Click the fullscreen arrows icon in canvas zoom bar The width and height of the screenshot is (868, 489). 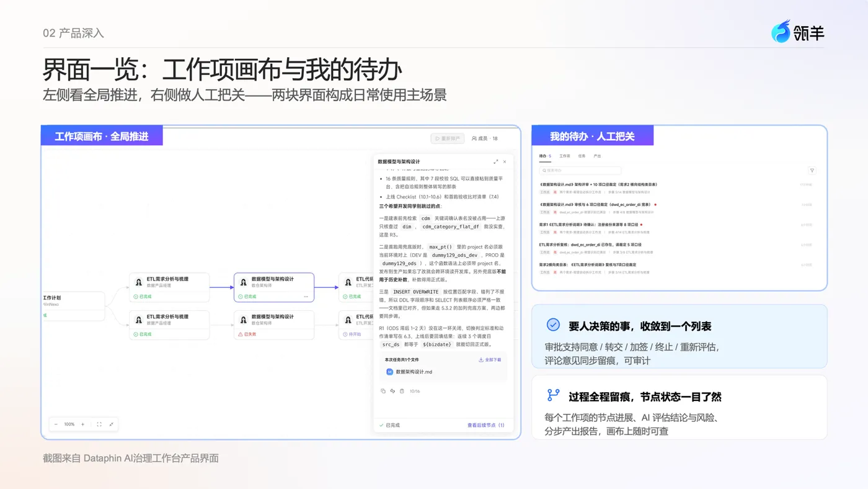111,424
